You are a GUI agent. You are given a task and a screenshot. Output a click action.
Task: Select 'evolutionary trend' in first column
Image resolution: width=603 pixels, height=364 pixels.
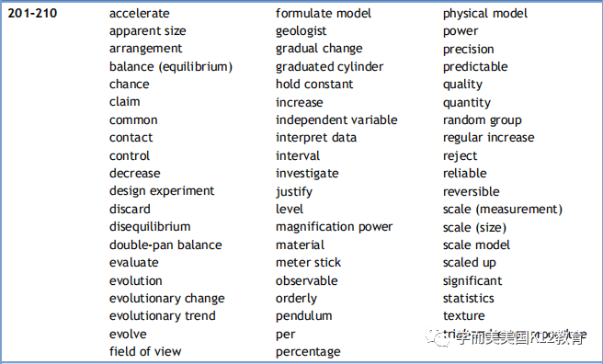163,316
